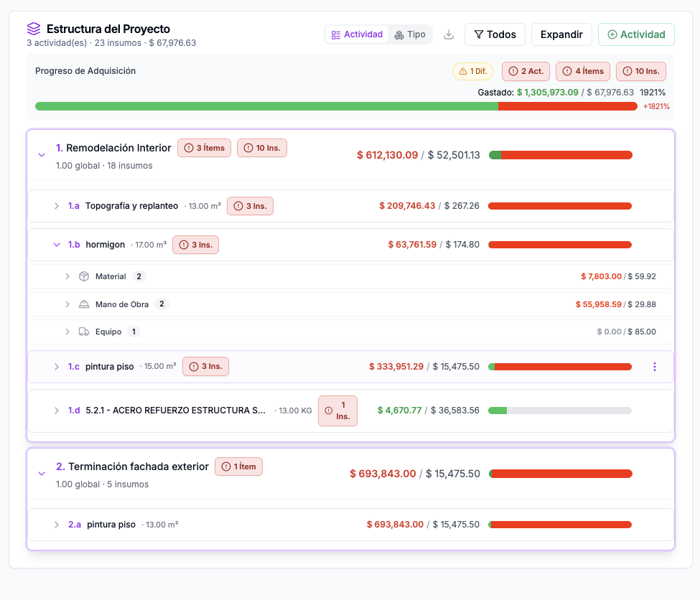700x600 pixels.
Task: Open the three-dot menu on pintura piso row
Action: pyautogui.click(x=654, y=366)
